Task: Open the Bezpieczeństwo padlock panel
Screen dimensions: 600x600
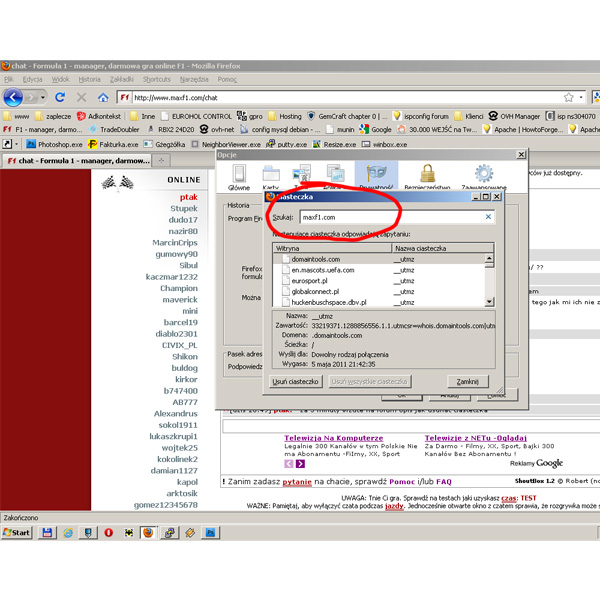Action: (427, 176)
